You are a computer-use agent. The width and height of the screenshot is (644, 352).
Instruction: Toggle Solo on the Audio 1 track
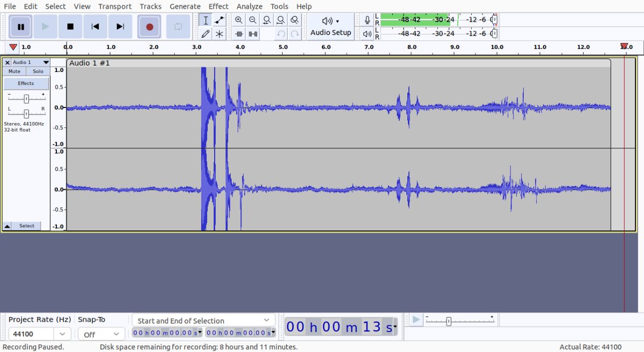point(38,71)
